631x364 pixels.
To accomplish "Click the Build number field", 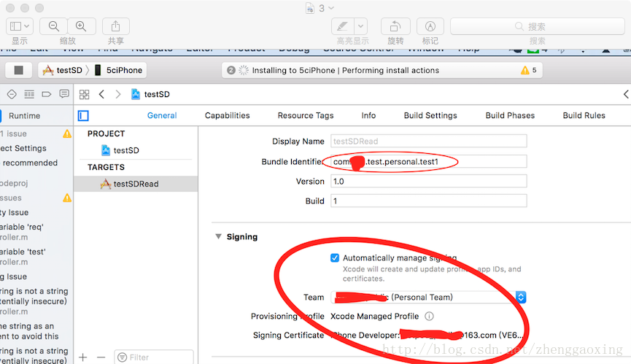I will [429, 201].
